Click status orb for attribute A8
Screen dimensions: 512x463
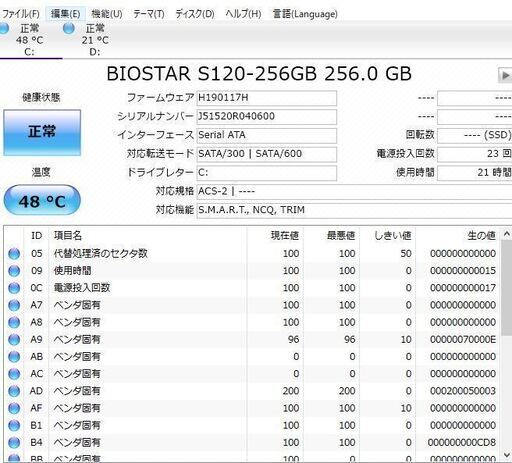(x=14, y=322)
